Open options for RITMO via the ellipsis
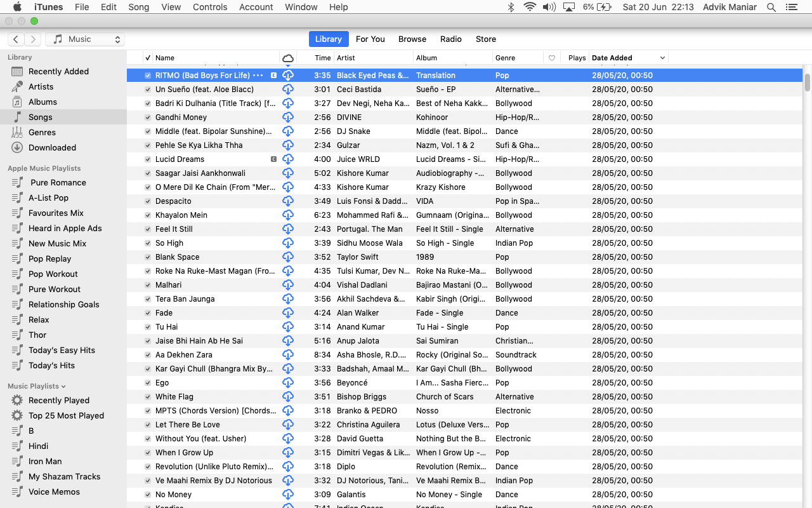 coord(258,76)
